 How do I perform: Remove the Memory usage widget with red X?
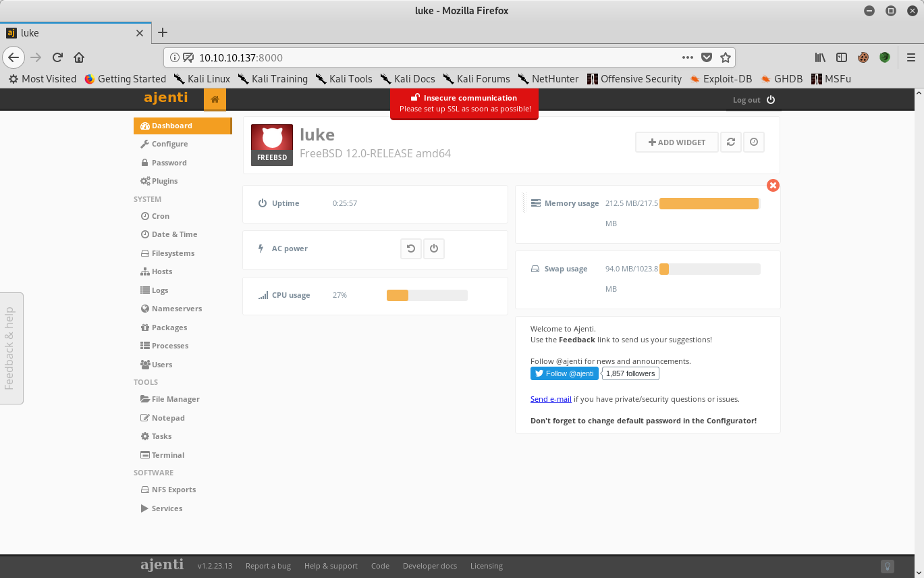pos(773,185)
